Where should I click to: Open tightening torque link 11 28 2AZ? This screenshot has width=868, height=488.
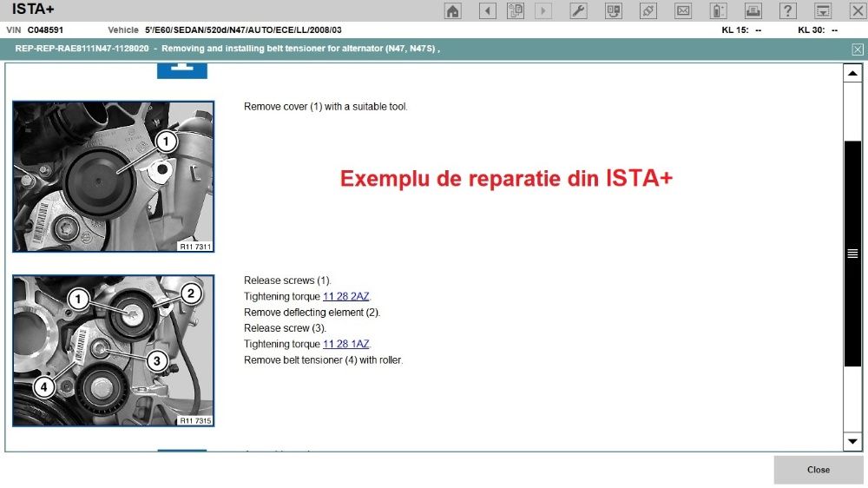346,296
